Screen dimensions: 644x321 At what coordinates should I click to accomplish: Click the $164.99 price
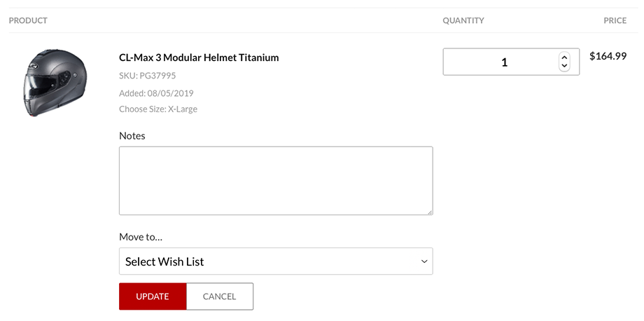tap(608, 56)
